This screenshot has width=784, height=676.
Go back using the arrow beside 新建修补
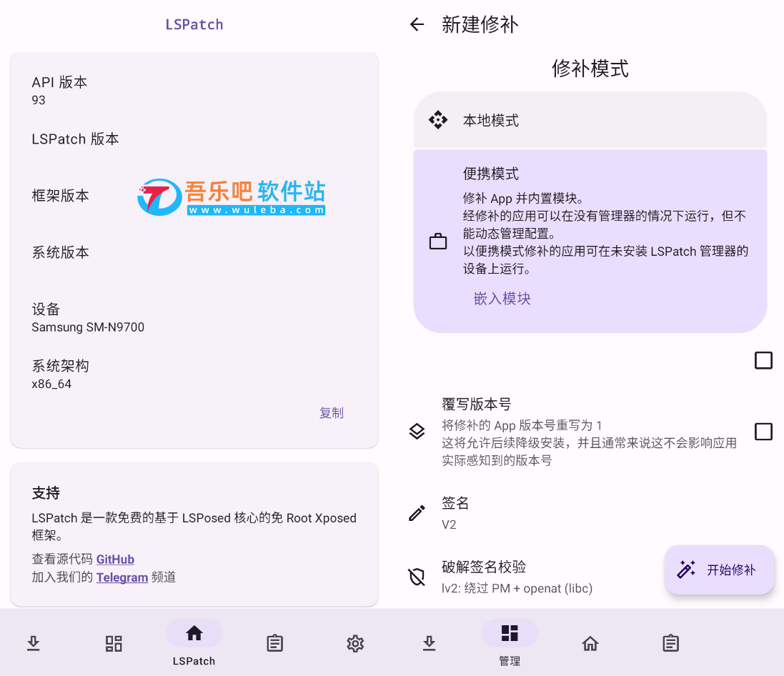(417, 24)
